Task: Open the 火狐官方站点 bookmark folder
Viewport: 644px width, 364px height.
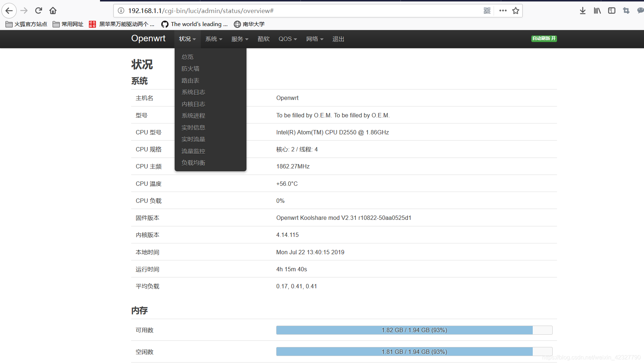Action: coord(26,24)
